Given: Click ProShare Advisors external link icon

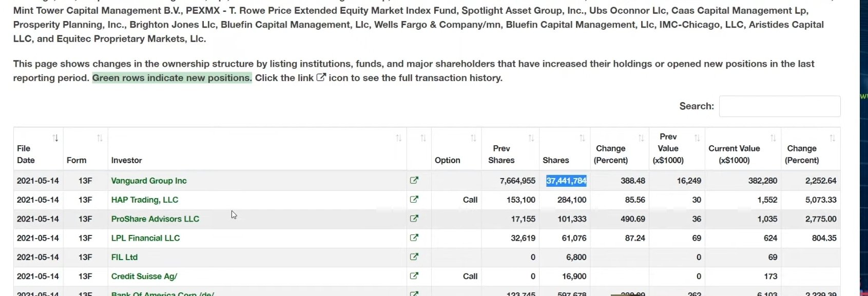Looking at the screenshot, I should (414, 219).
